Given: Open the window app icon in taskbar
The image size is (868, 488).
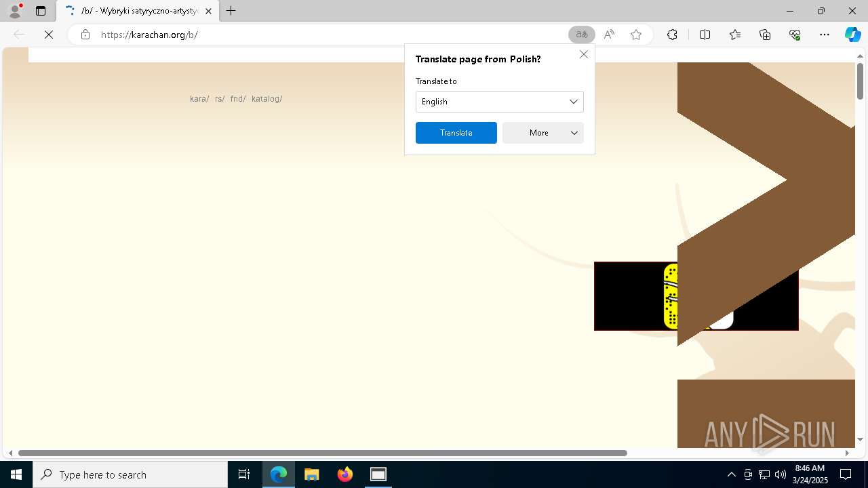Looking at the screenshot, I should 378,474.
